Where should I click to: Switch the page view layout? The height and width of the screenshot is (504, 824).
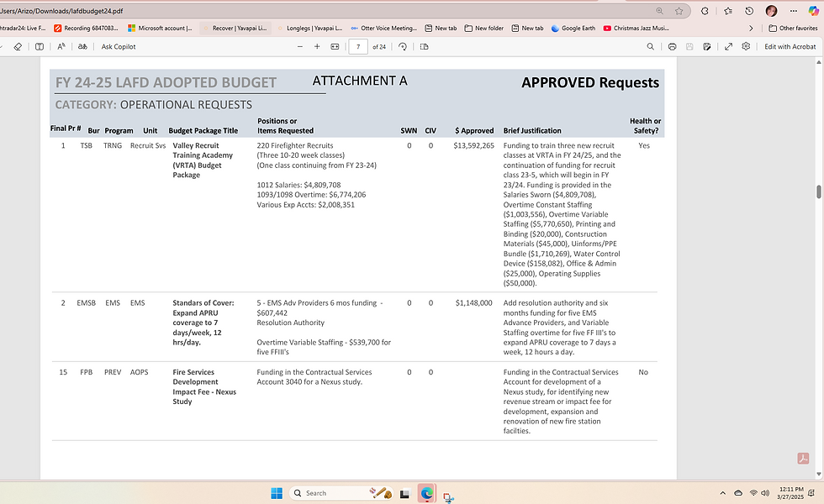(424, 47)
